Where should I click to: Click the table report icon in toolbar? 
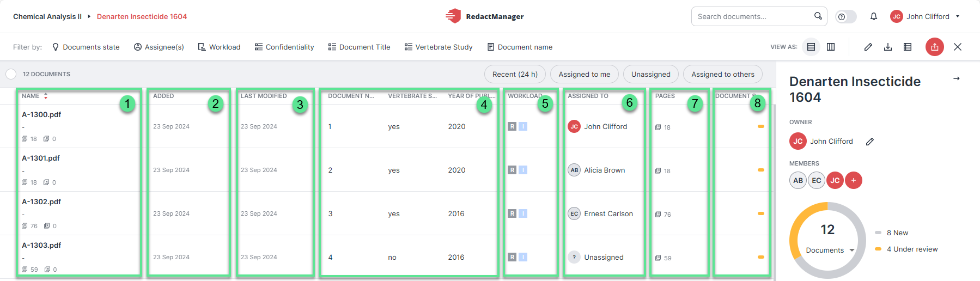coord(908,47)
